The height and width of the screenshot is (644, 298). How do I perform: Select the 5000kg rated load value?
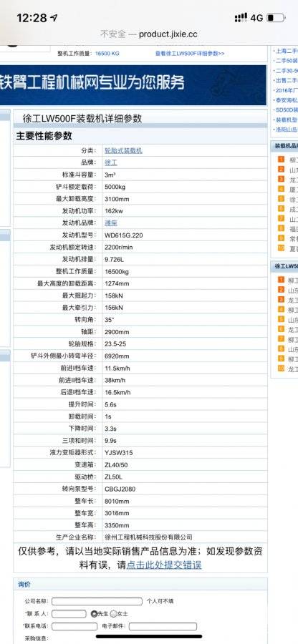pyautogui.click(x=115, y=187)
